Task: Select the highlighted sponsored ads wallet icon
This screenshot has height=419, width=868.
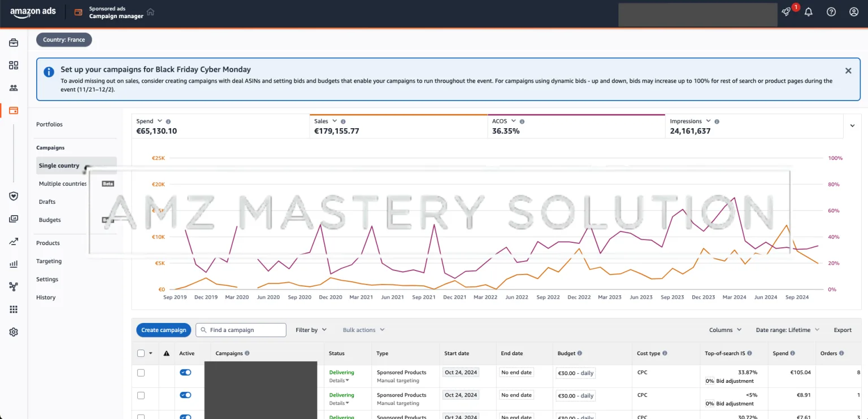Action: tap(14, 110)
